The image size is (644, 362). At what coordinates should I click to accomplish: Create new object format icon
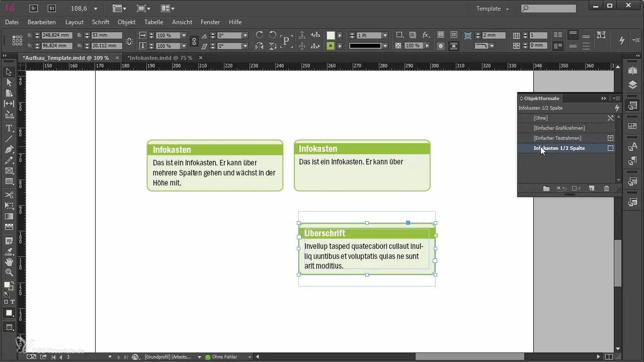(x=592, y=189)
